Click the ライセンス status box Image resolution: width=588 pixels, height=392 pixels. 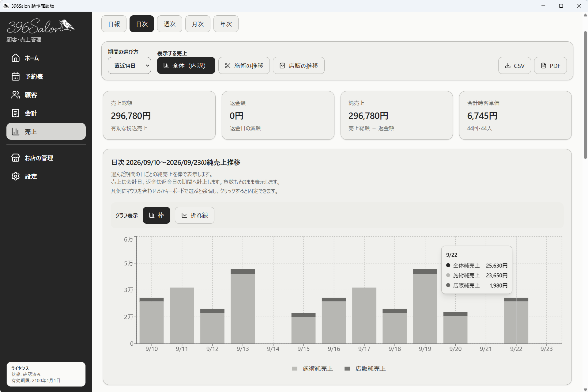click(x=46, y=374)
